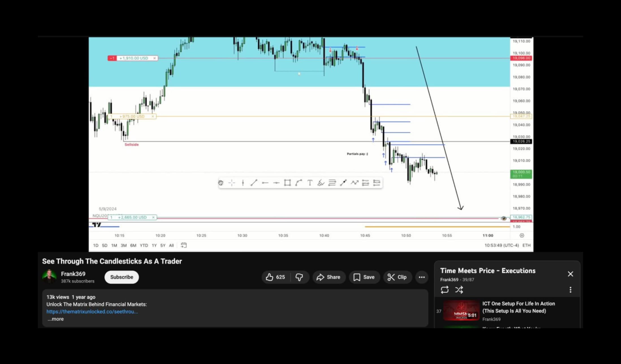
Task: Open ICT One Setup video thumbnail
Action: (x=461, y=310)
